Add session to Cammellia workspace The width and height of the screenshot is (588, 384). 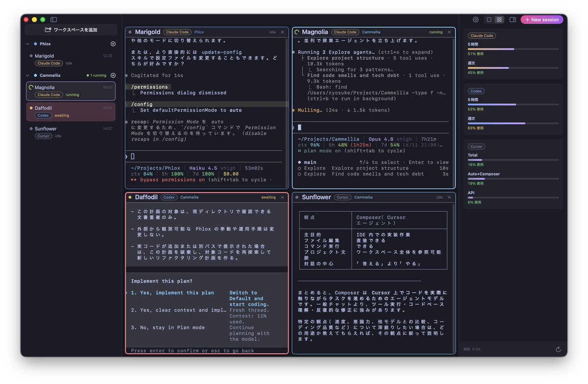click(x=113, y=76)
